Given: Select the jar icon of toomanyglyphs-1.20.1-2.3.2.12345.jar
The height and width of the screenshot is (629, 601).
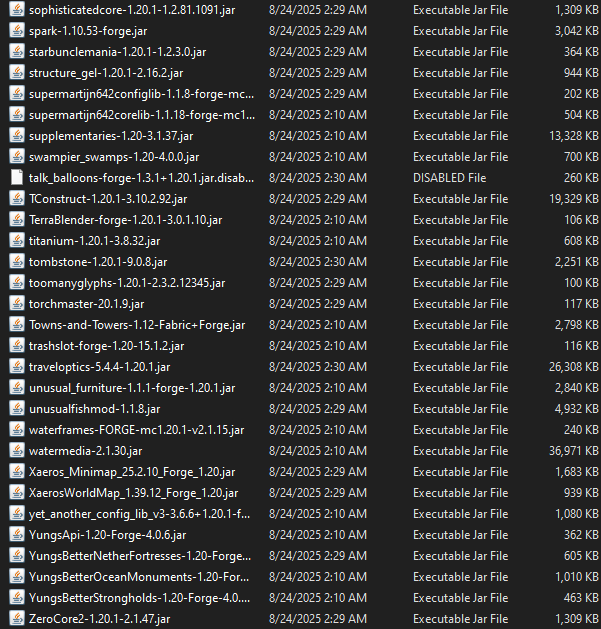Looking at the screenshot, I should point(17,283).
